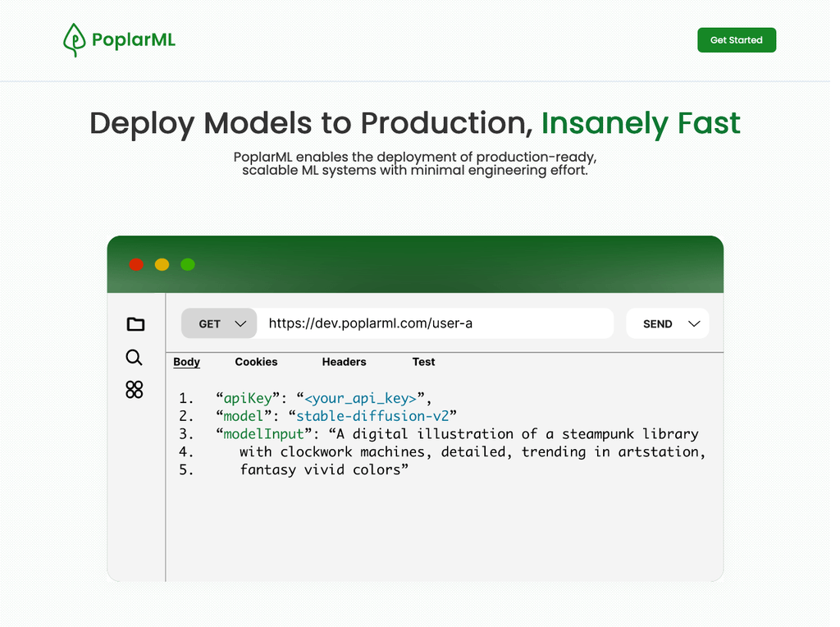Image resolution: width=840 pixels, height=627 pixels.
Task: Click the search magnifier icon in the sidebar
Action: pos(134,358)
